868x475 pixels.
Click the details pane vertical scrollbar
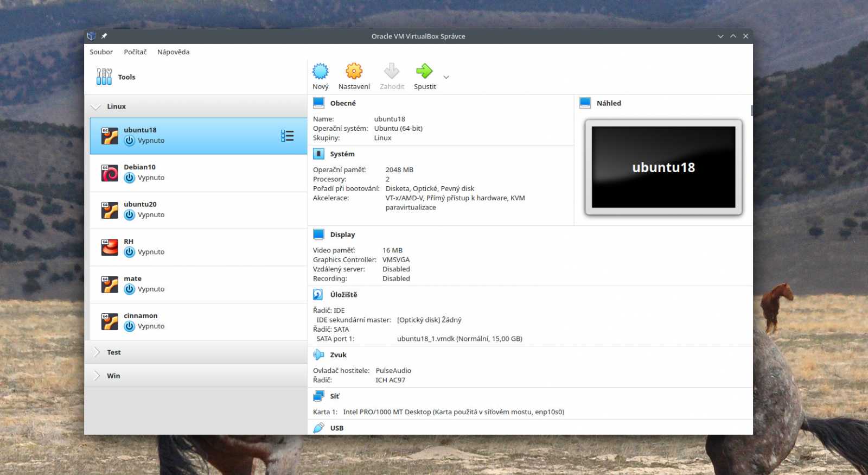tap(751, 111)
